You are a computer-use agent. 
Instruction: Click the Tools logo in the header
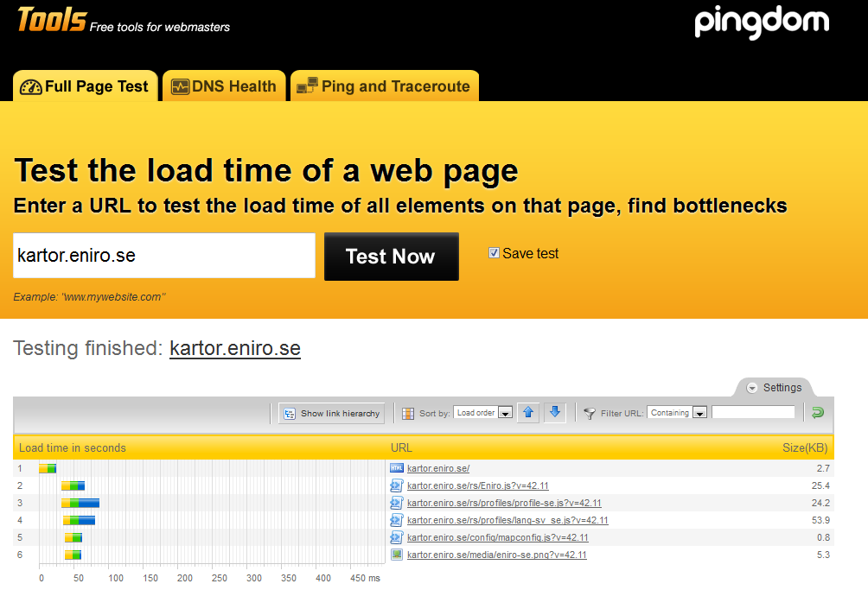tap(52, 20)
